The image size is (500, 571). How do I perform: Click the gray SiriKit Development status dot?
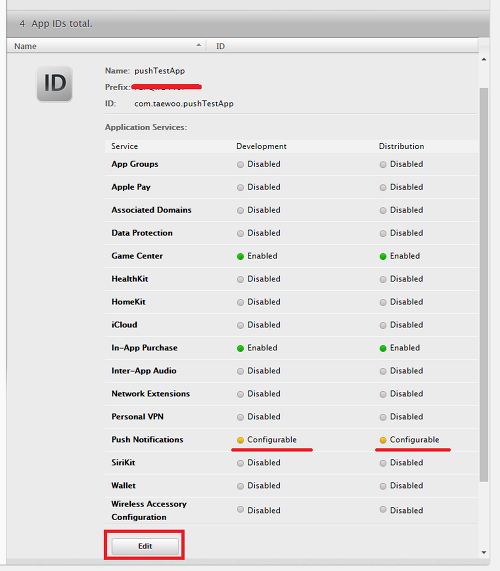click(240, 463)
